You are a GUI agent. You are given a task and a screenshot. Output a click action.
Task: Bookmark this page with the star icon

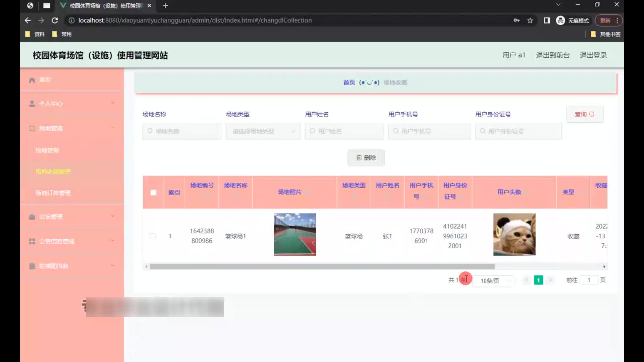coord(530,20)
